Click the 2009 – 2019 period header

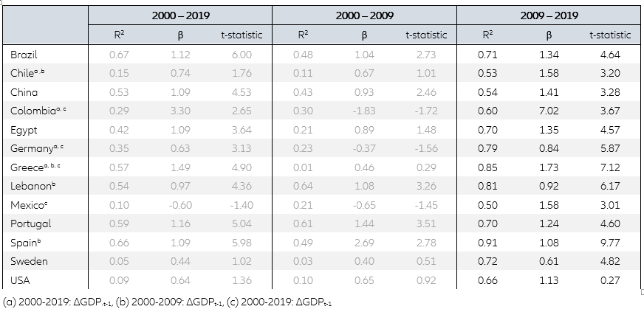point(548,15)
